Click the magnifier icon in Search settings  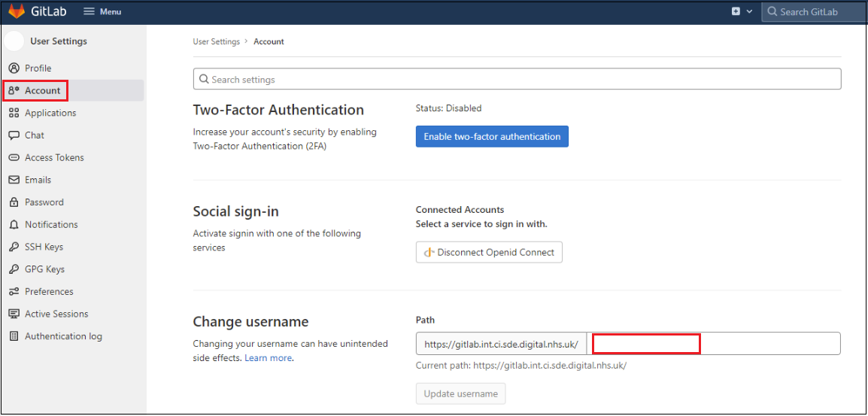204,79
